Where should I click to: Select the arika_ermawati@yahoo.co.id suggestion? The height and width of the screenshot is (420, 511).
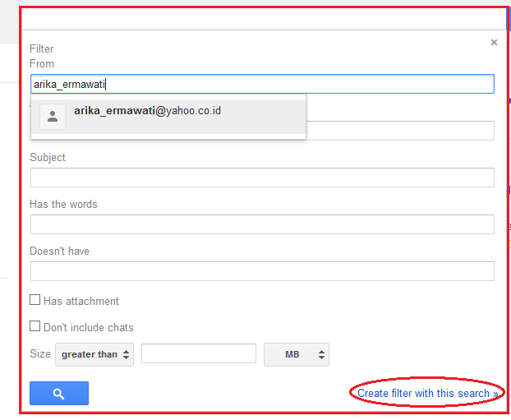[x=168, y=117]
